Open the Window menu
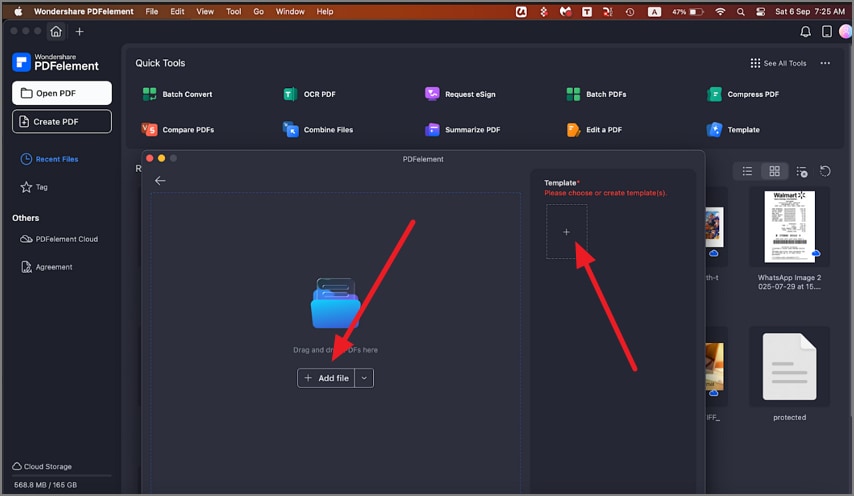 coord(290,11)
